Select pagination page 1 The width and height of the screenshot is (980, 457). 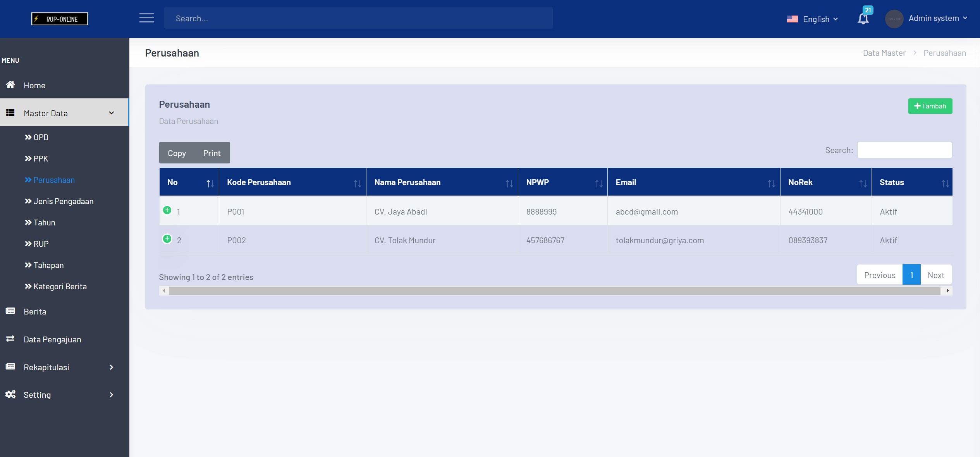point(911,275)
